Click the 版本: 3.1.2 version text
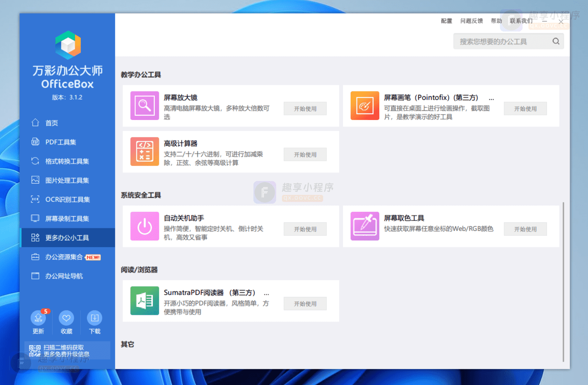Image resolution: width=588 pixels, height=385 pixels. click(67, 97)
